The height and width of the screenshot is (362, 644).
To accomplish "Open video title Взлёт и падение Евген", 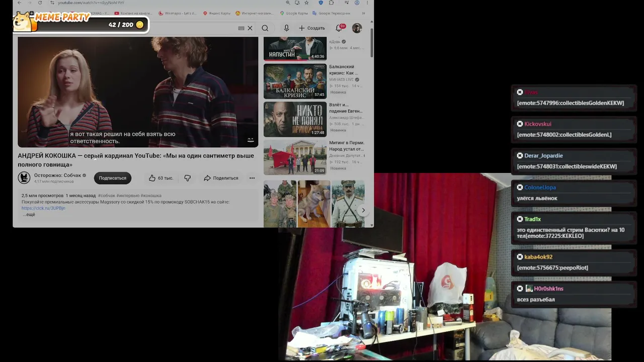I will [x=346, y=108].
